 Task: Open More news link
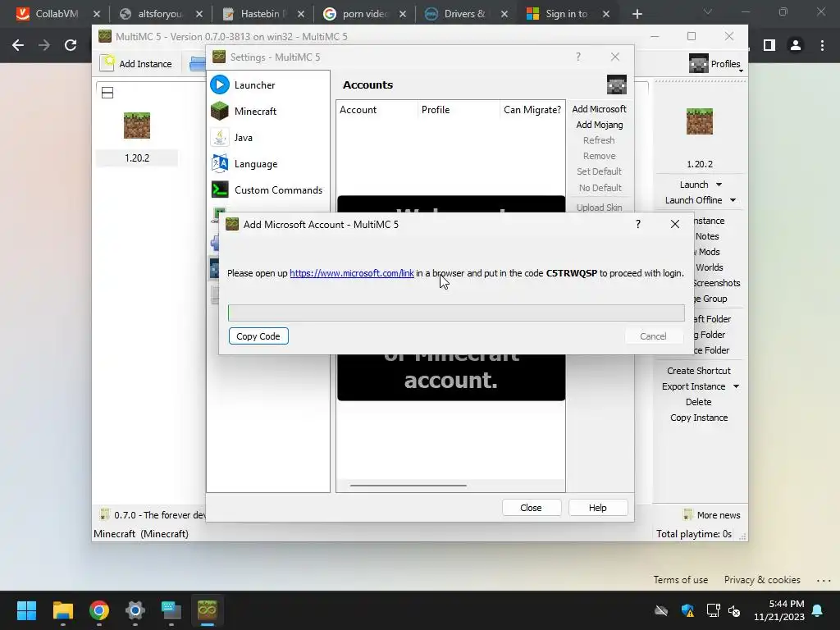712,515
